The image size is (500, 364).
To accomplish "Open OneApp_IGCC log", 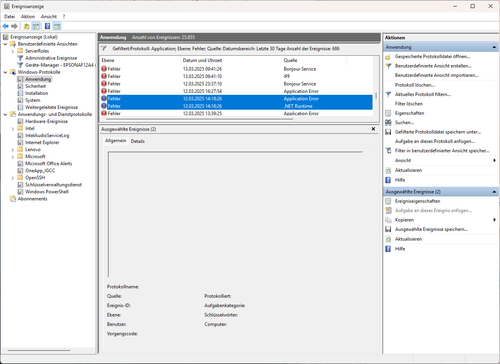I will coord(40,171).
